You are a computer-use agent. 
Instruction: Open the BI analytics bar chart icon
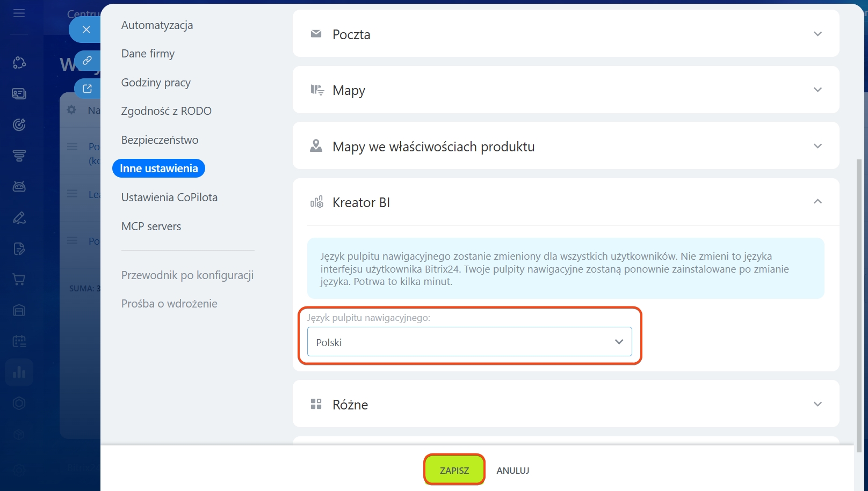pyautogui.click(x=19, y=372)
